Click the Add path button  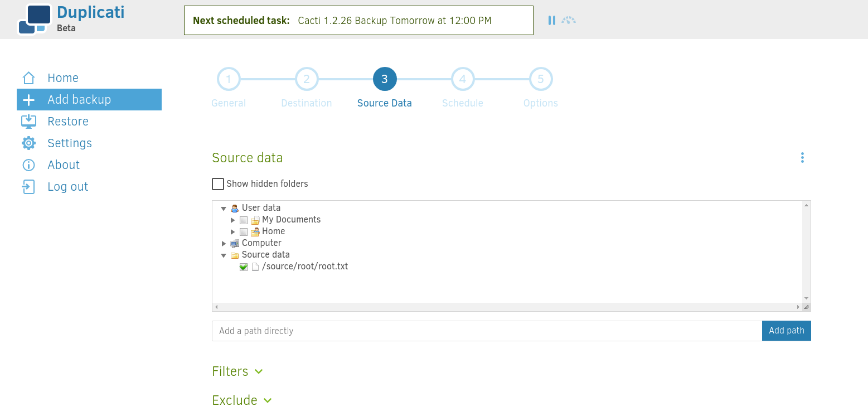click(786, 331)
